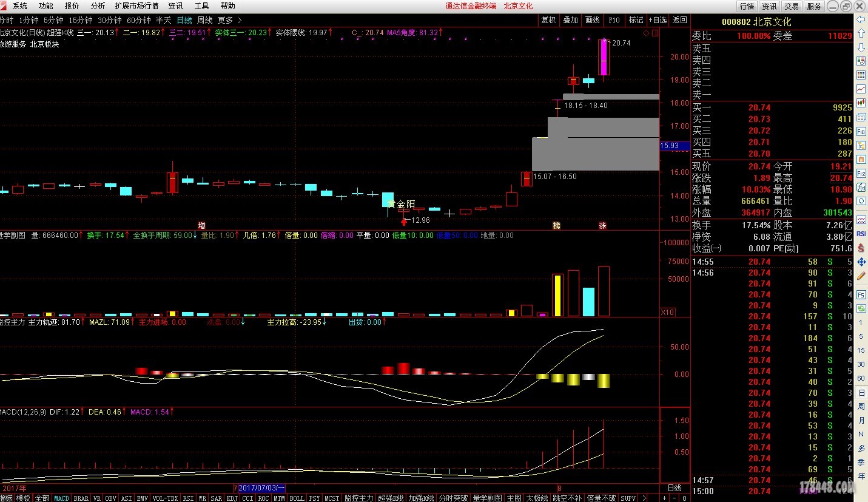
Task: Expand more indicator tabs arrow after SUPV
Action: click(x=644, y=498)
